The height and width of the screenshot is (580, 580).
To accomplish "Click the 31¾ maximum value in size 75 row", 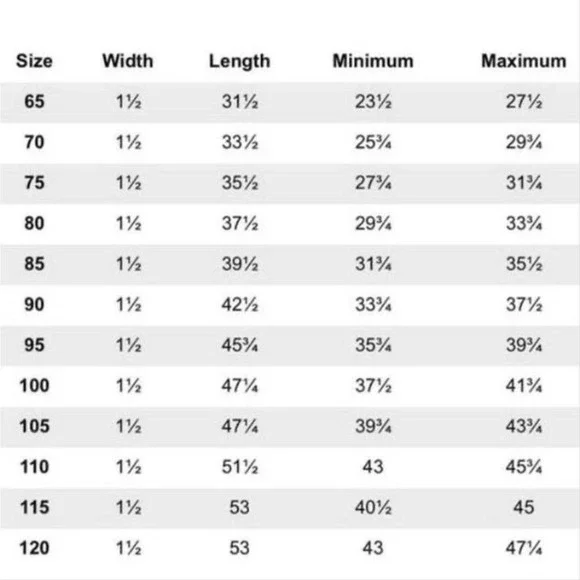I will 524,183.
